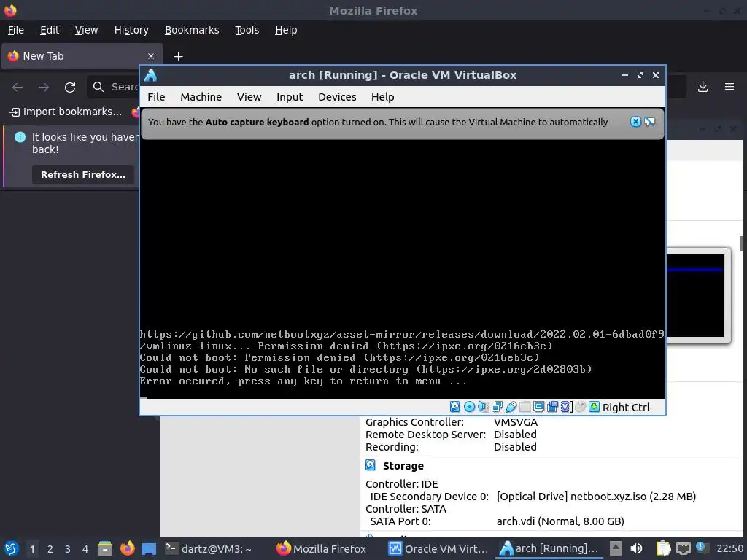Open a new Firefox tab with plus button
The width and height of the screenshot is (747, 560).
click(x=178, y=57)
